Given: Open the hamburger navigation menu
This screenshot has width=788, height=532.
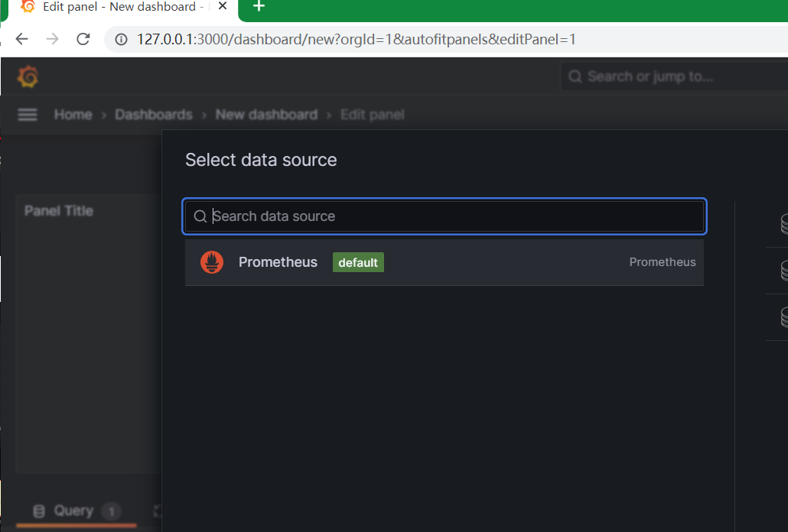Looking at the screenshot, I should point(27,115).
